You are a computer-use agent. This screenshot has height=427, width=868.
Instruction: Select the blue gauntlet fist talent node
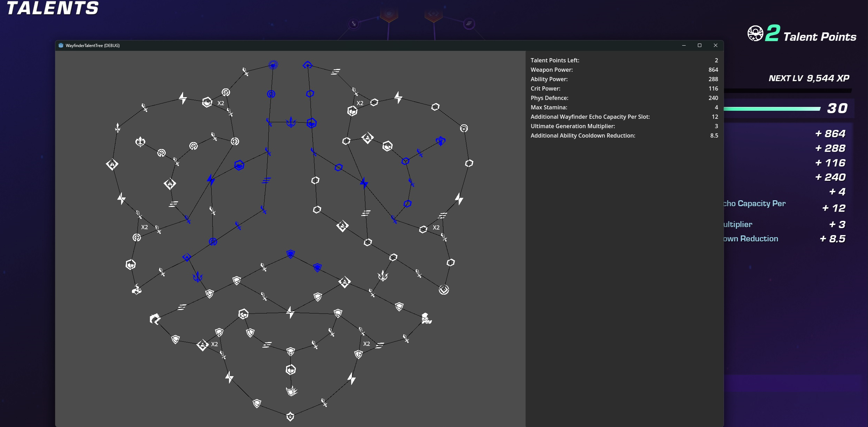[x=441, y=141]
